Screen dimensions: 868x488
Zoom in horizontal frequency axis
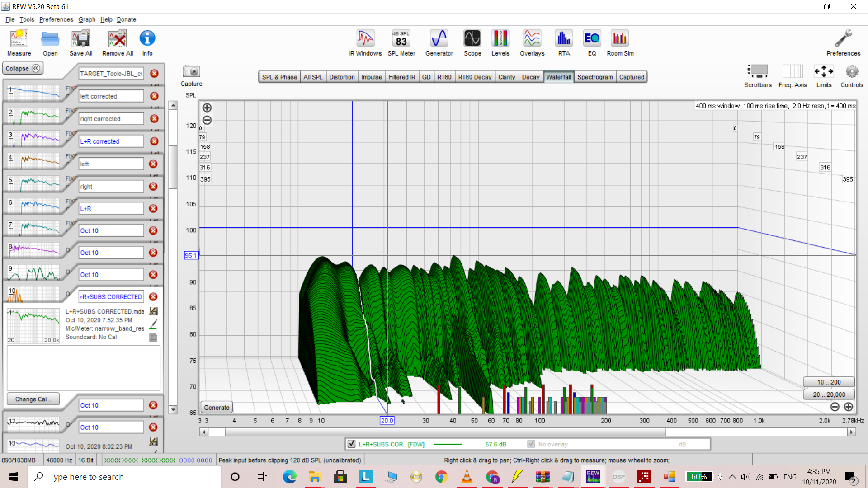tap(849, 407)
